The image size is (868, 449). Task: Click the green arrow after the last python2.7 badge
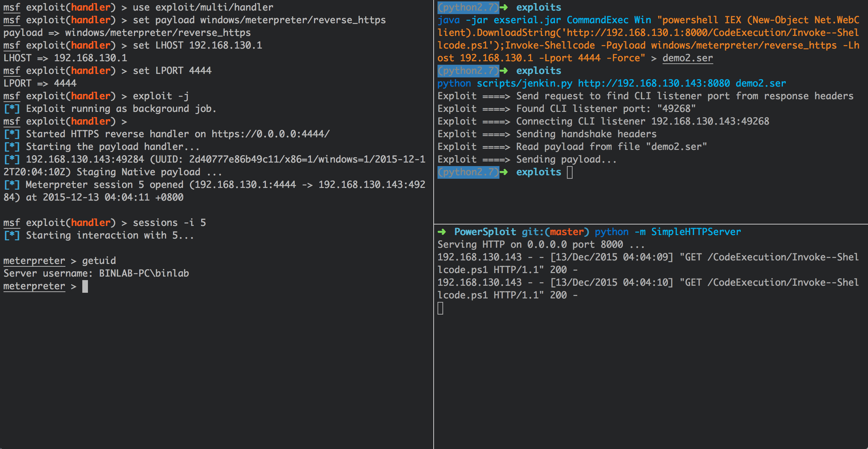tap(504, 172)
